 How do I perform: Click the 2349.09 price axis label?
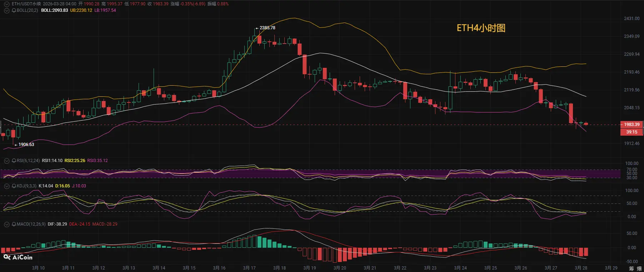631,36
